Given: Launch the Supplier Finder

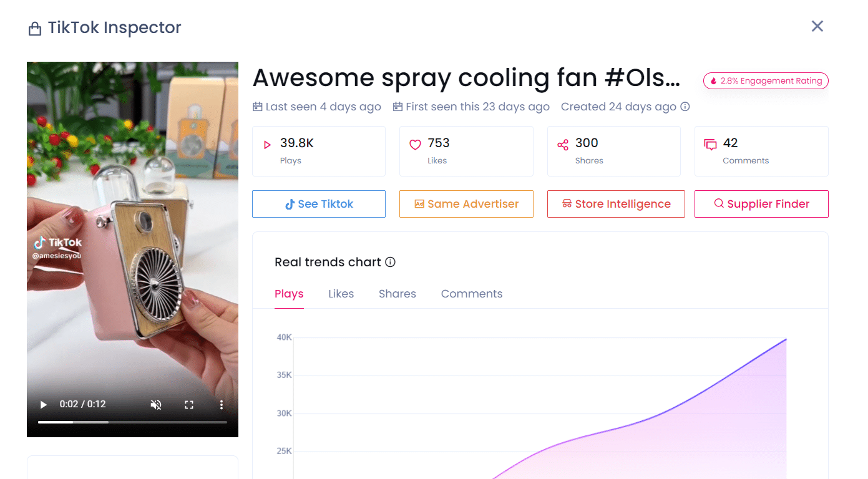Looking at the screenshot, I should click(761, 204).
